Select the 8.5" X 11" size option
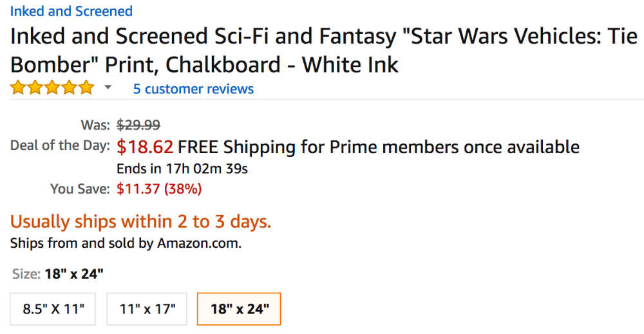Screen dimensions: 644x334 coord(53,309)
